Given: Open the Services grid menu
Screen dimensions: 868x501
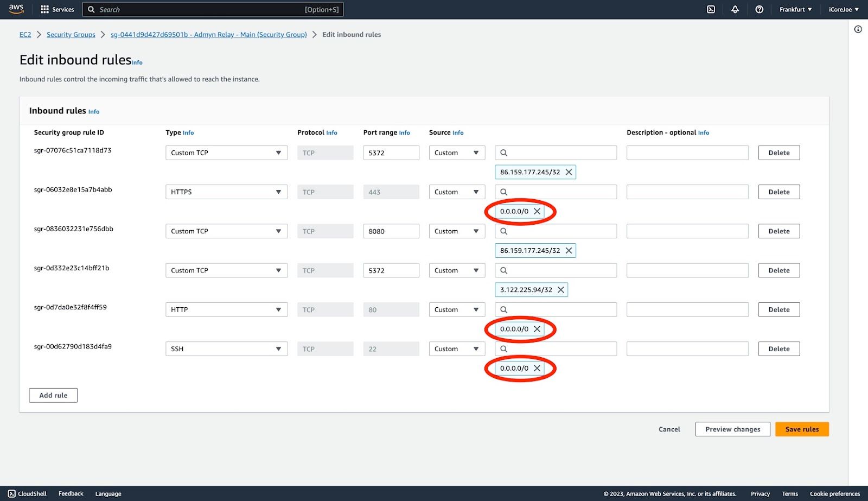Looking at the screenshot, I should [x=57, y=9].
